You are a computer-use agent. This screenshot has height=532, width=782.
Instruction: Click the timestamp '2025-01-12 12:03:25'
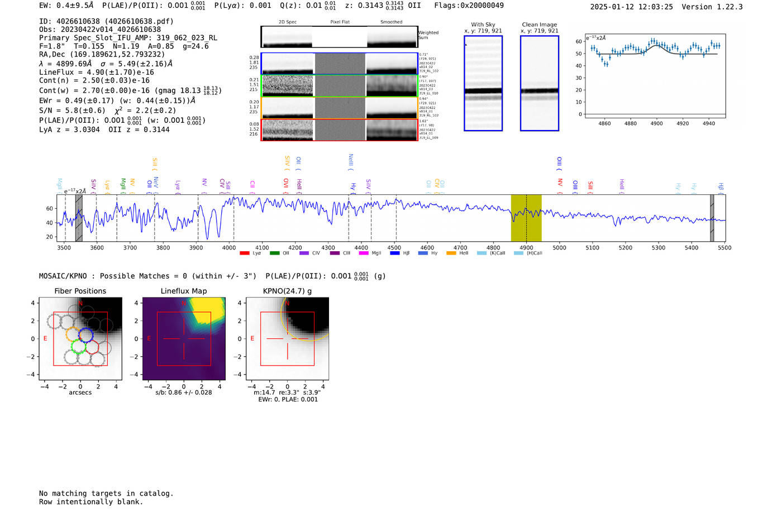click(x=631, y=7)
